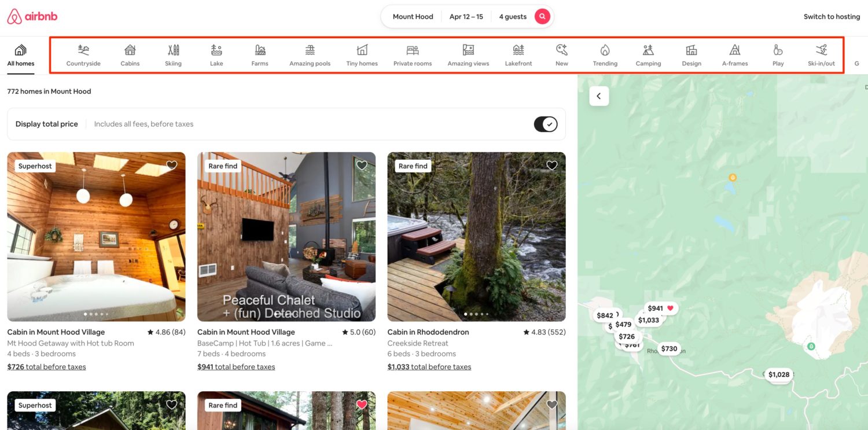Open the 4 guests selector

click(512, 16)
